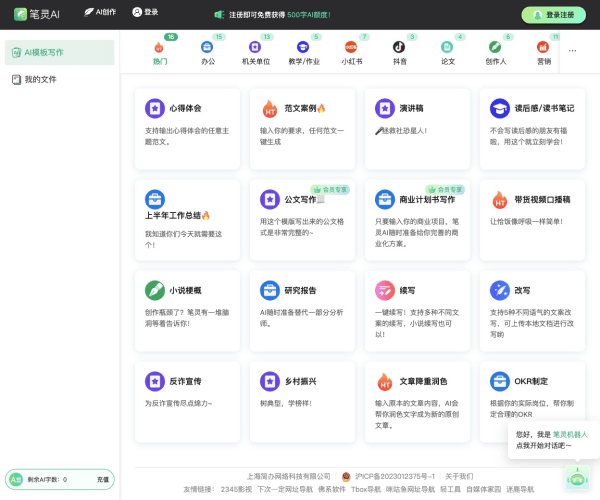Open the 抖音 category icon

click(399, 46)
